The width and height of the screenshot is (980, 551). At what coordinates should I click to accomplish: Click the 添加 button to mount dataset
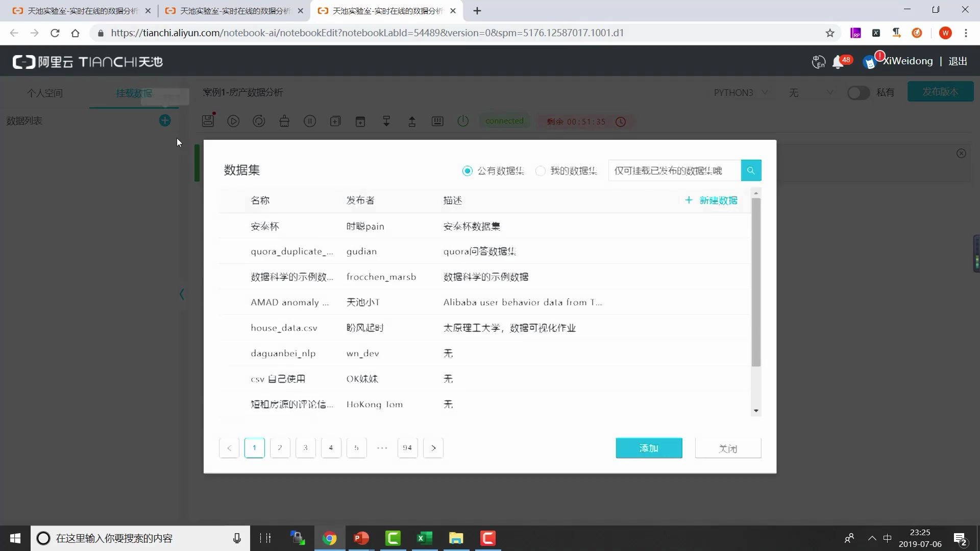[x=648, y=448]
